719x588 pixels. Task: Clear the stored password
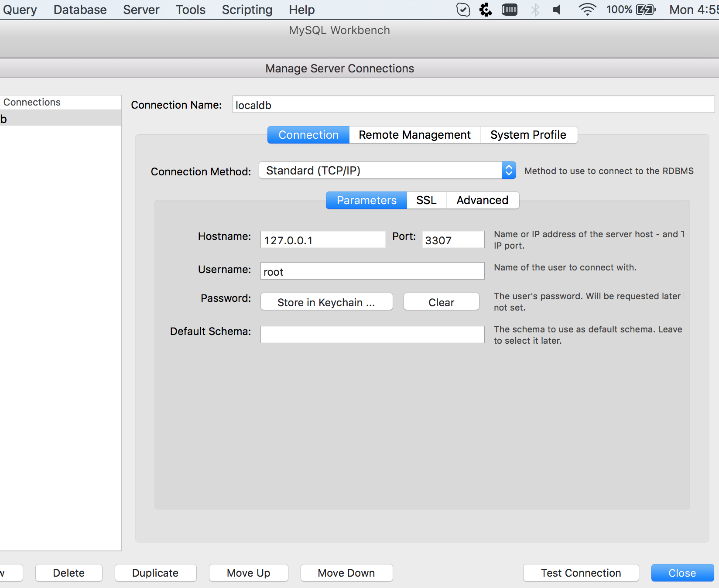click(442, 302)
